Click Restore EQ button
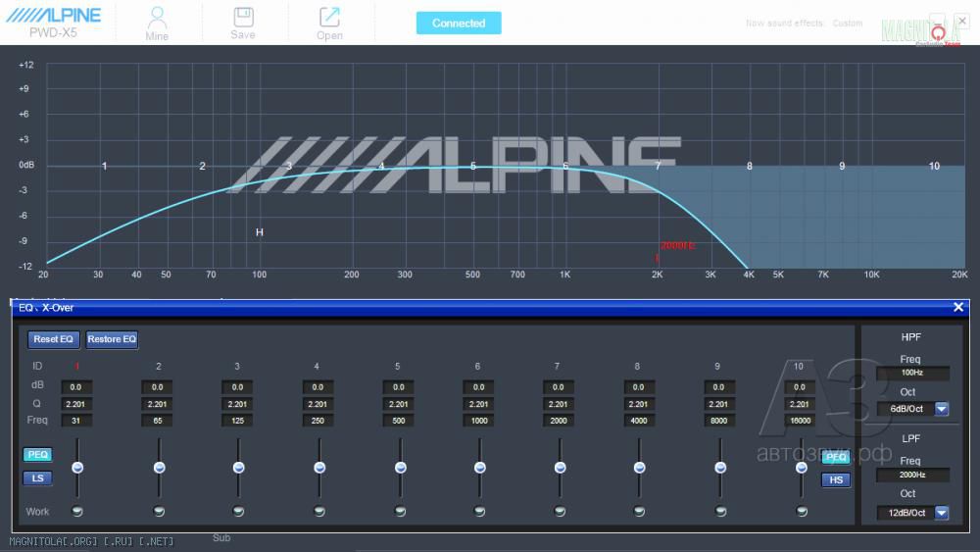Screen dimensions: 980x552 (x=112, y=339)
